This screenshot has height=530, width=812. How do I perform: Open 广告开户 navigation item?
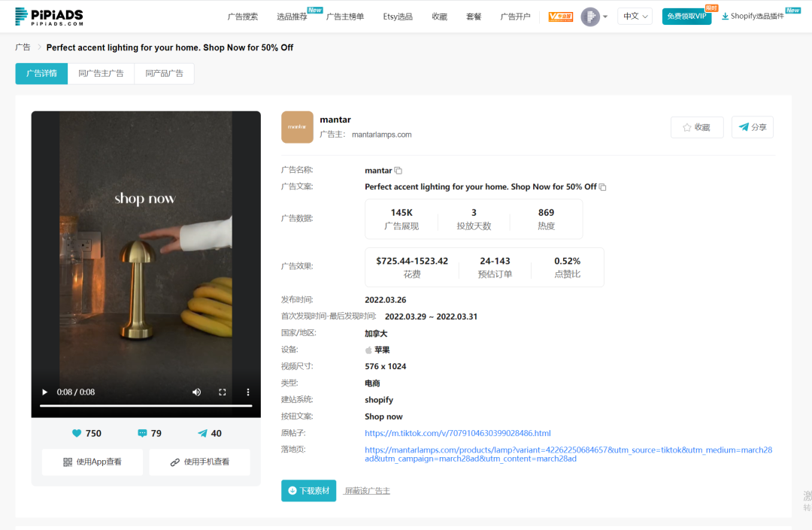click(515, 17)
